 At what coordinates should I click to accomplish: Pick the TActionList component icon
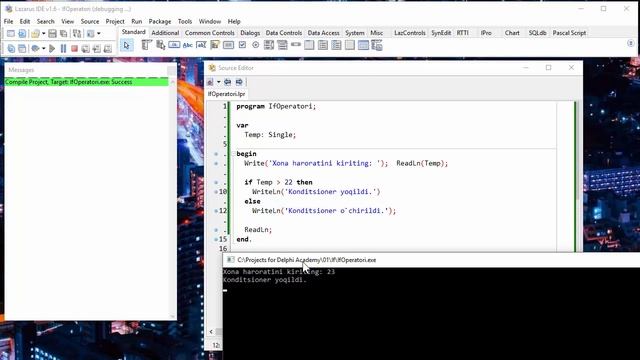[x=377, y=45]
